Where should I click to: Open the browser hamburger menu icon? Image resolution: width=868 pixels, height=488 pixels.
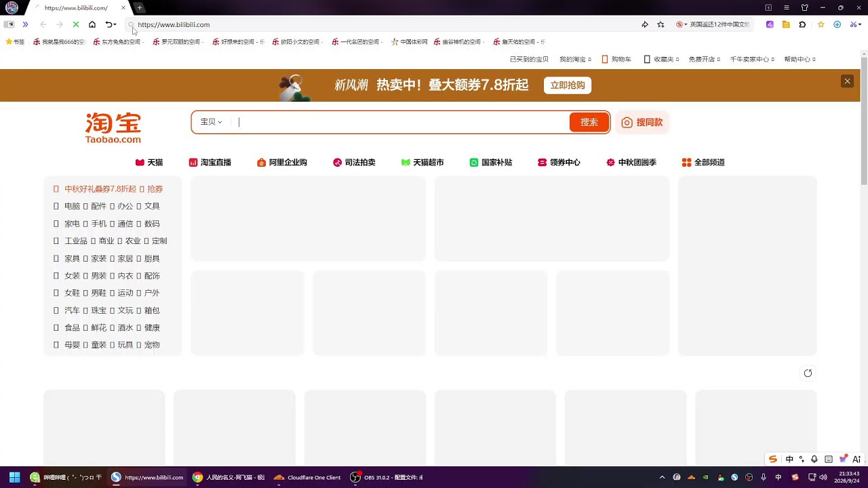(786, 8)
